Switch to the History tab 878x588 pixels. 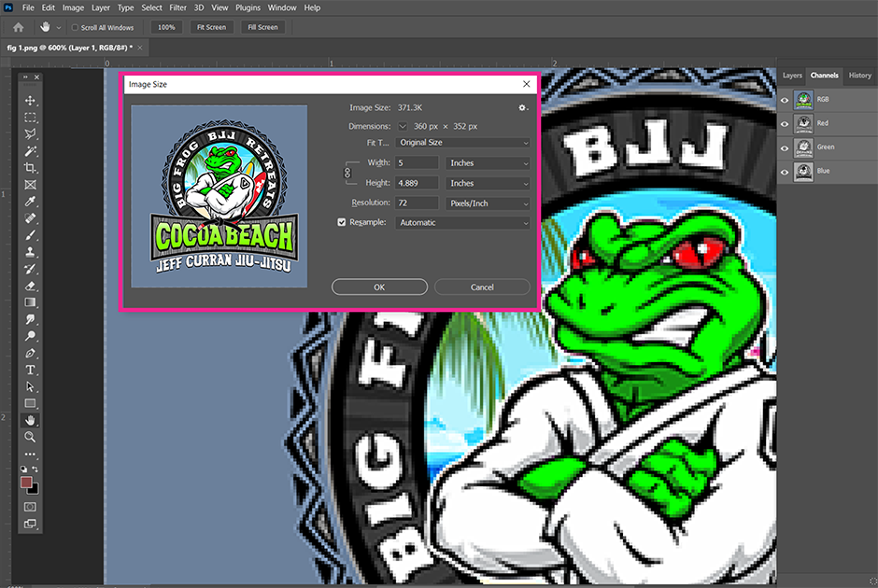(x=859, y=75)
